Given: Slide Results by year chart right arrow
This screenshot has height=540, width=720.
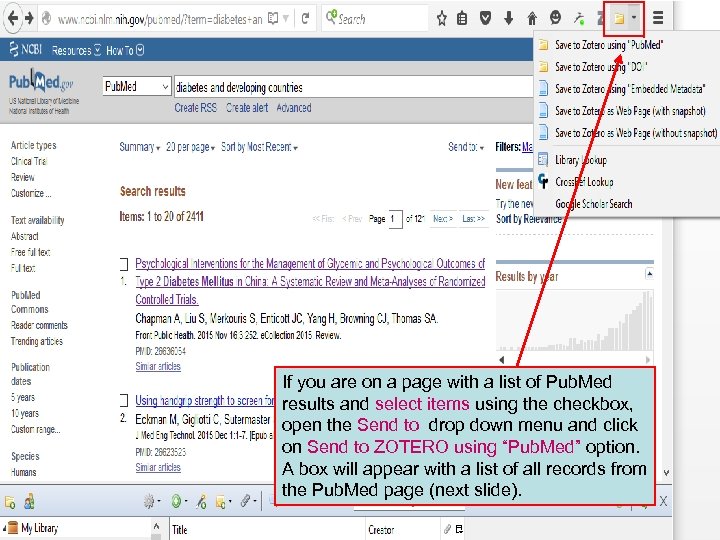Looking at the screenshot, I should point(648,360).
